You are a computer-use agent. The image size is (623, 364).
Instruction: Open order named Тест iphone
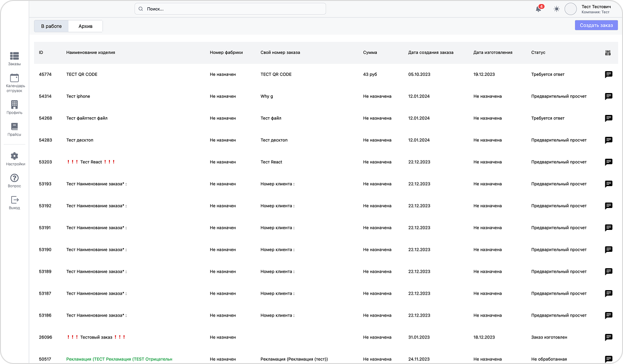pyautogui.click(x=78, y=96)
